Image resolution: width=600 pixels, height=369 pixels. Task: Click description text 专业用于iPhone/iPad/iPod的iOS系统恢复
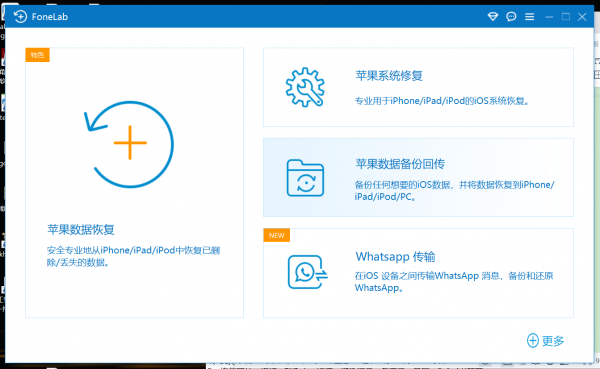point(442,101)
